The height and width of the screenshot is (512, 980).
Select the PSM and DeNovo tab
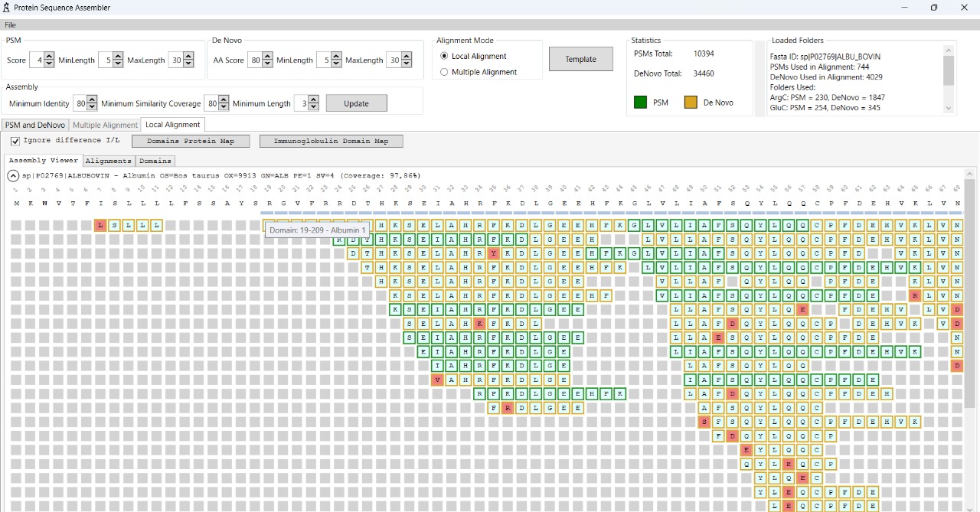tap(34, 125)
